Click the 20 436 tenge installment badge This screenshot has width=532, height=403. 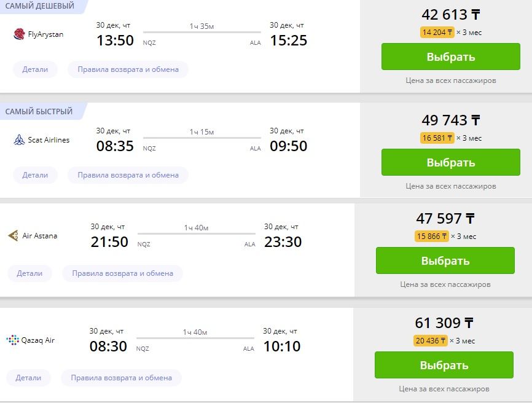coord(431,341)
